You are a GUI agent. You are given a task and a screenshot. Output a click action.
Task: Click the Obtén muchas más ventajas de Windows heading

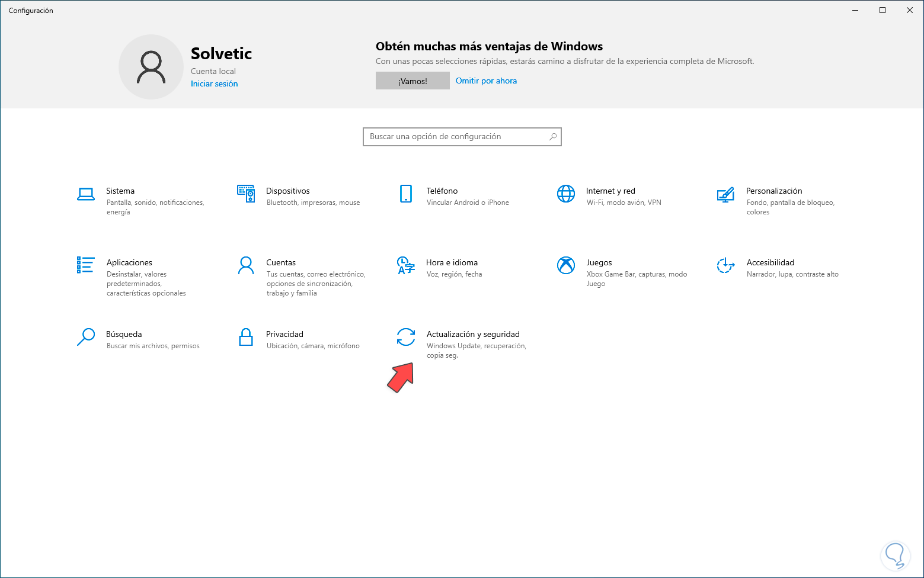tap(489, 46)
